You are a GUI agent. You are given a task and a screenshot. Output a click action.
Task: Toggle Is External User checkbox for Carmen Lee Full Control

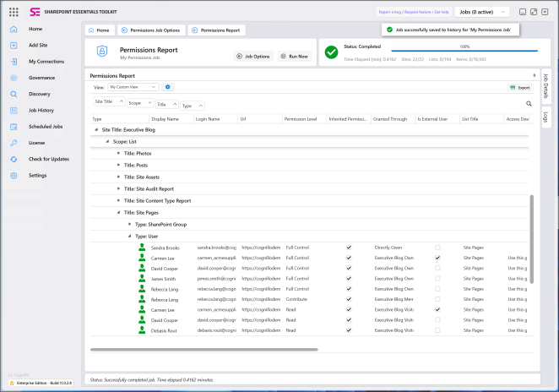pos(437,258)
